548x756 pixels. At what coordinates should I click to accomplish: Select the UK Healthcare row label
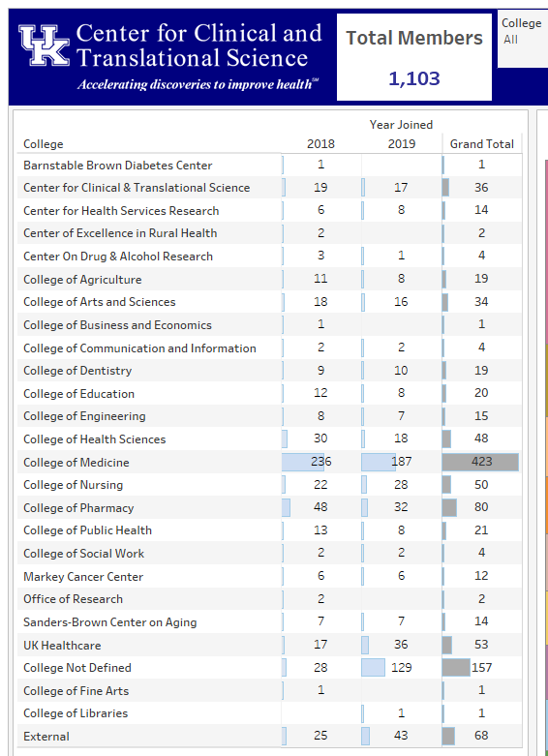62,645
